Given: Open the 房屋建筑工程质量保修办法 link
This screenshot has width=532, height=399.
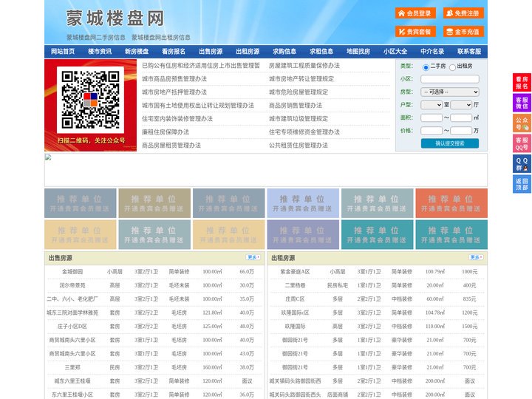Looking at the screenshot, I should [304, 66].
